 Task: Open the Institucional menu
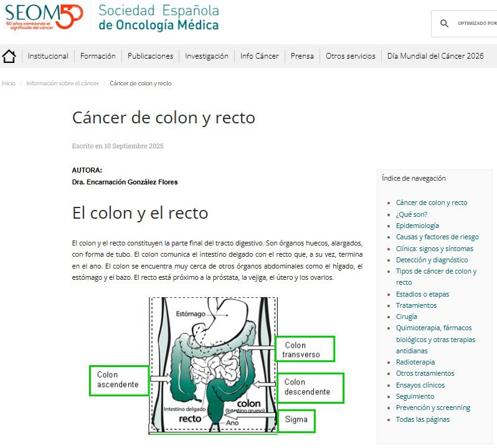[x=48, y=56]
